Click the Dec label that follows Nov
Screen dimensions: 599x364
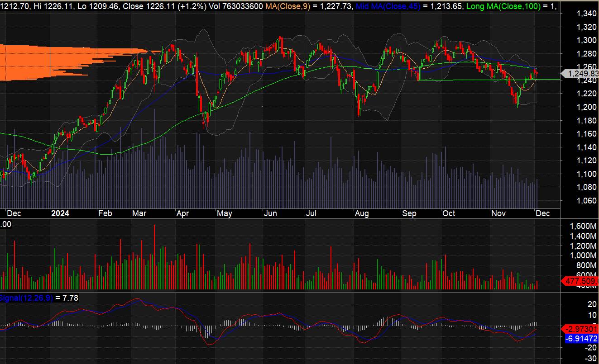pyautogui.click(x=543, y=213)
